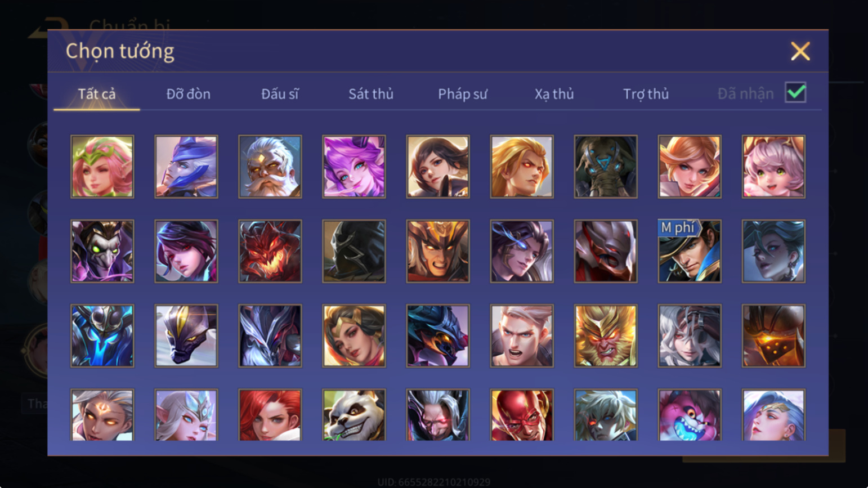Screen dimensions: 868x488
Task: Pick the hero with the "M phí" badge
Action: (690, 251)
